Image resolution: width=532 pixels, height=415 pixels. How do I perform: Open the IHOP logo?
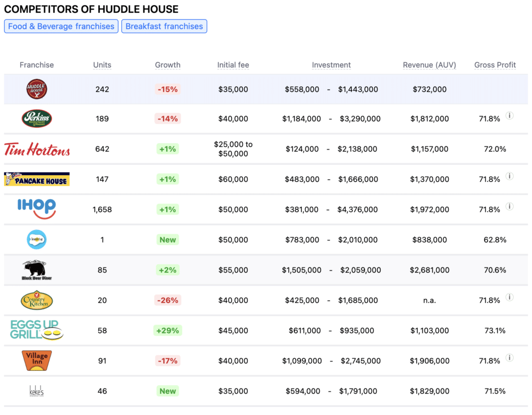pyautogui.click(x=37, y=209)
